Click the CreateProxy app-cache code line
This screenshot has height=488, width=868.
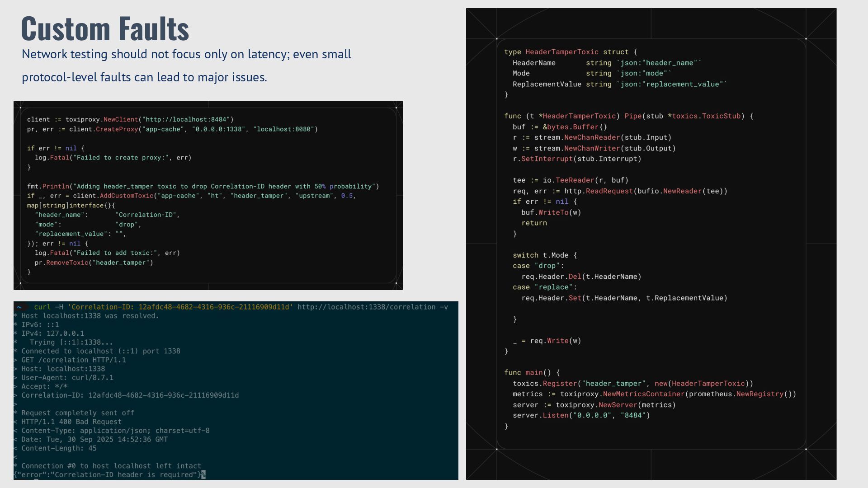[172, 129]
